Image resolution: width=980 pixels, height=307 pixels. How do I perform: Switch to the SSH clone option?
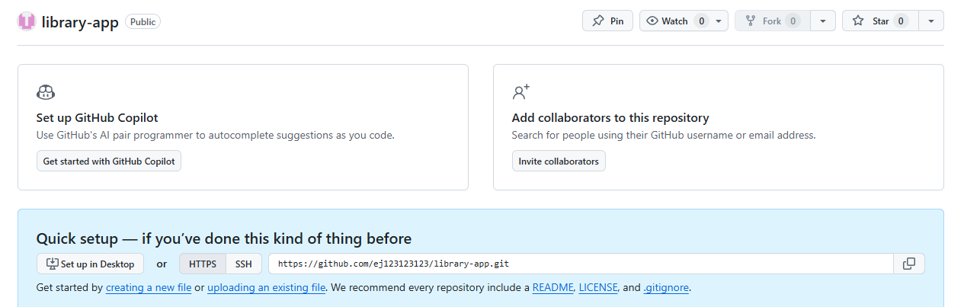244,264
